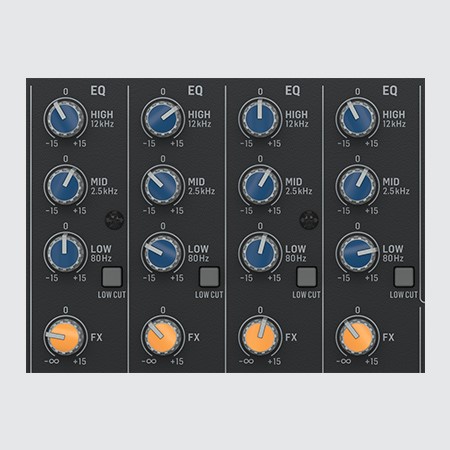This screenshot has height=450, width=450.
Task: Click the second channel LOW 80Hz knob
Action: pos(162,253)
